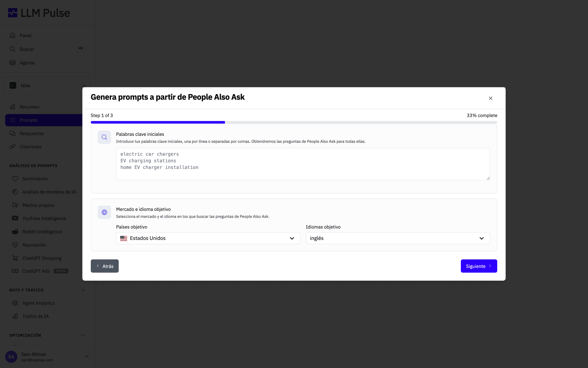The height and width of the screenshot is (368, 588).
Task: Click the "Palabras clave iniciales" heading
Action: (140, 134)
